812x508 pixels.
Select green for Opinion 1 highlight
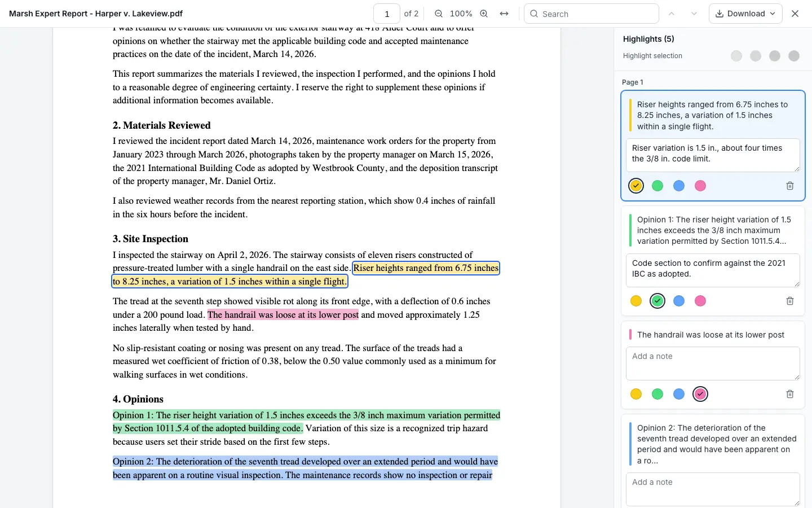[x=657, y=301]
